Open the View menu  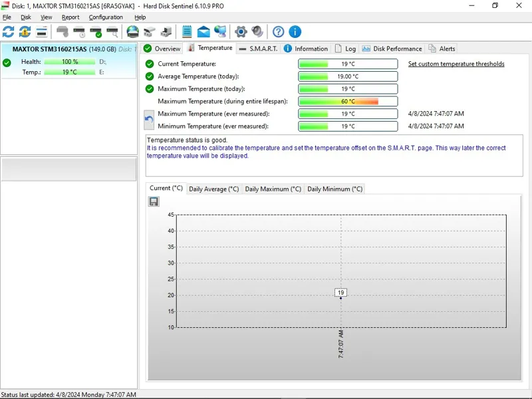tap(46, 17)
